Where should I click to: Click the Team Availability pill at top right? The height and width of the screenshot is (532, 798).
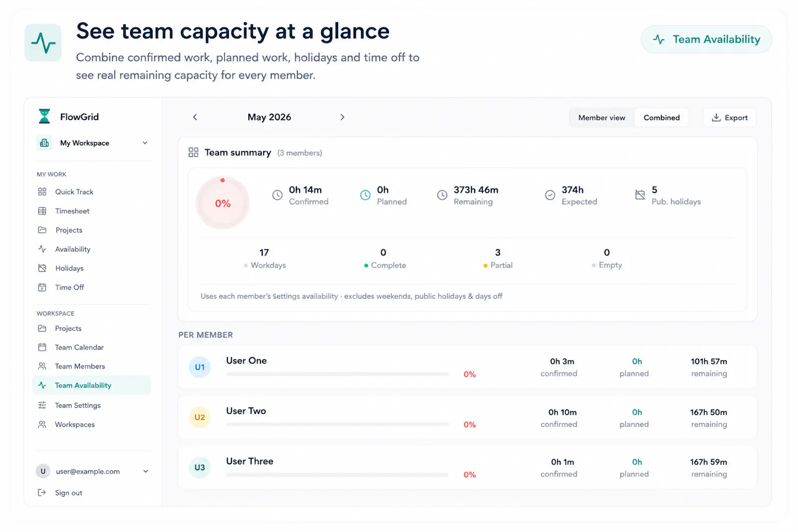[x=706, y=39]
